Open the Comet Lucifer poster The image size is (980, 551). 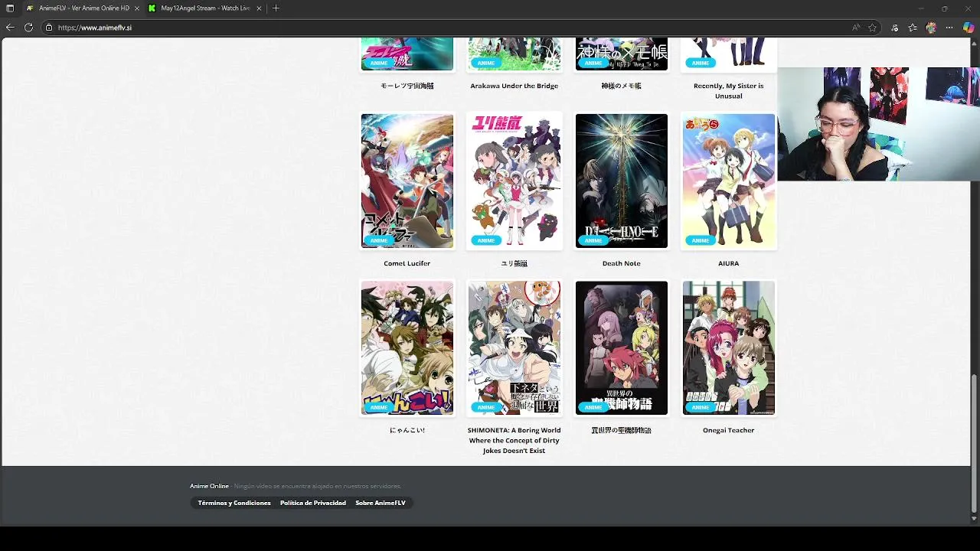pos(407,181)
